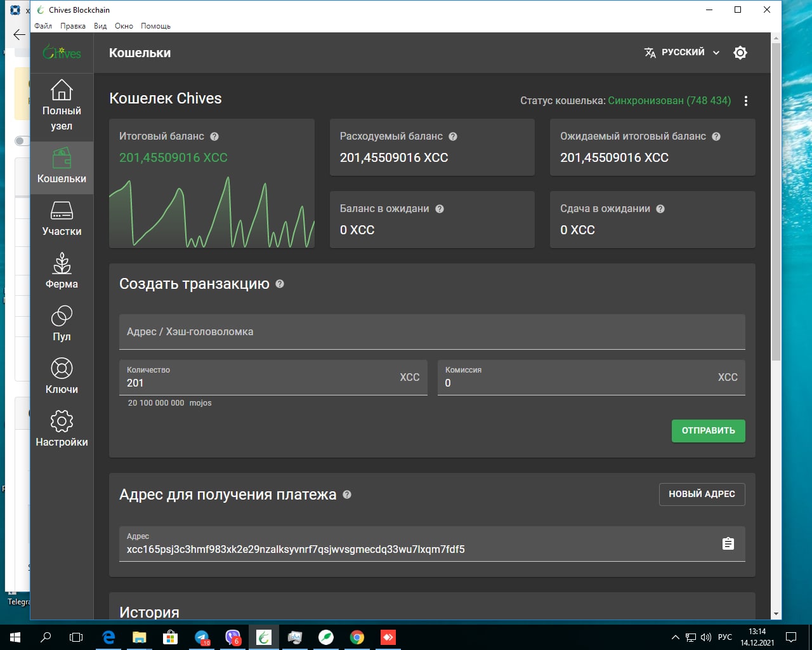Image resolution: width=812 pixels, height=650 pixels.
Task: Open the Помощь menu
Action: pos(155,26)
